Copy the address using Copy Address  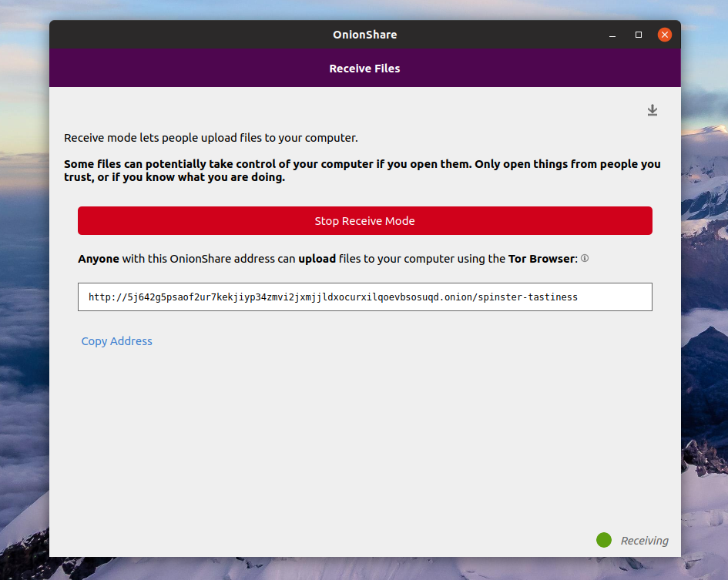click(116, 340)
